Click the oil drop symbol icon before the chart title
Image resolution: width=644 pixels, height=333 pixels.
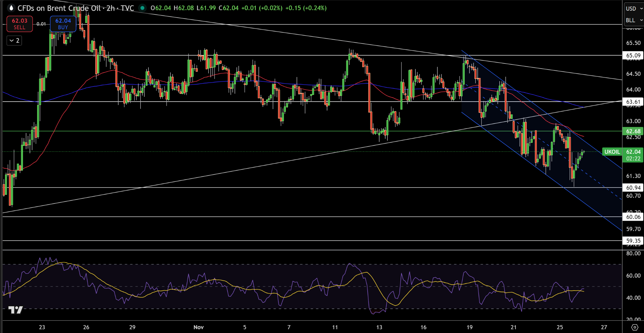click(11, 8)
